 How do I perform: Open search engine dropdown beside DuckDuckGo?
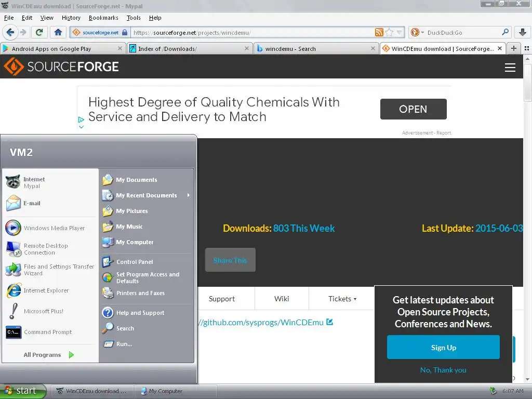coord(422,32)
